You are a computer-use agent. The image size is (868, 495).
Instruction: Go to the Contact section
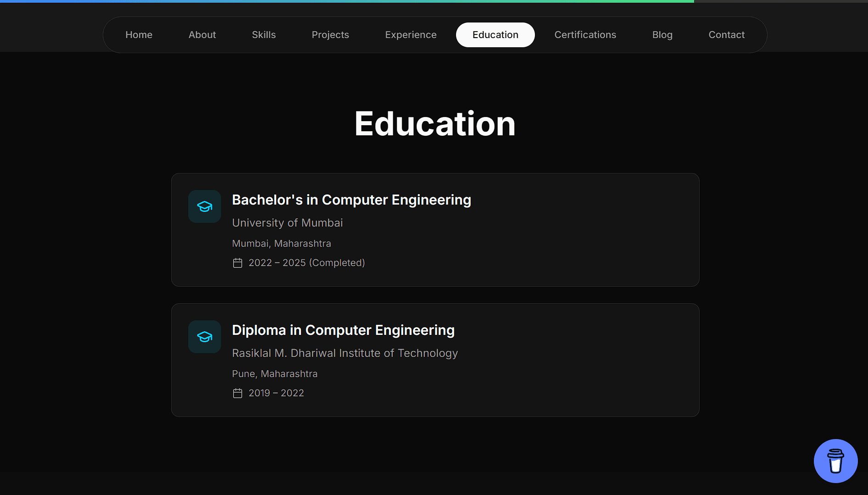tap(726, 35)
